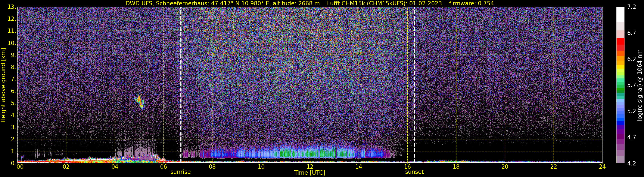The height and width of the screenshot is (177, 644).
Task: Select the "08" time axis tick label
Action: tap(212, 167)
